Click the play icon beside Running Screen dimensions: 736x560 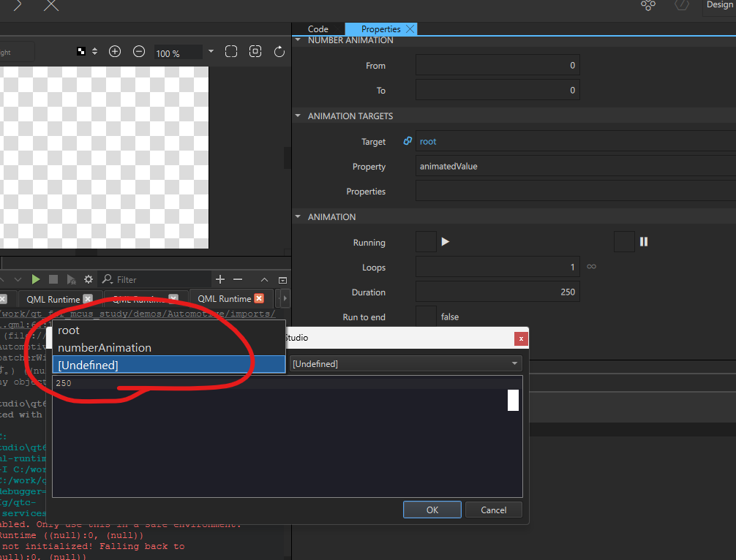point(446,241)
